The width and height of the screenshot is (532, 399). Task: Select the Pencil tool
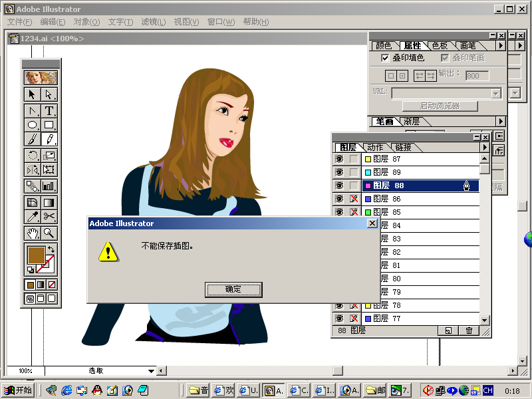click(49, 139)
